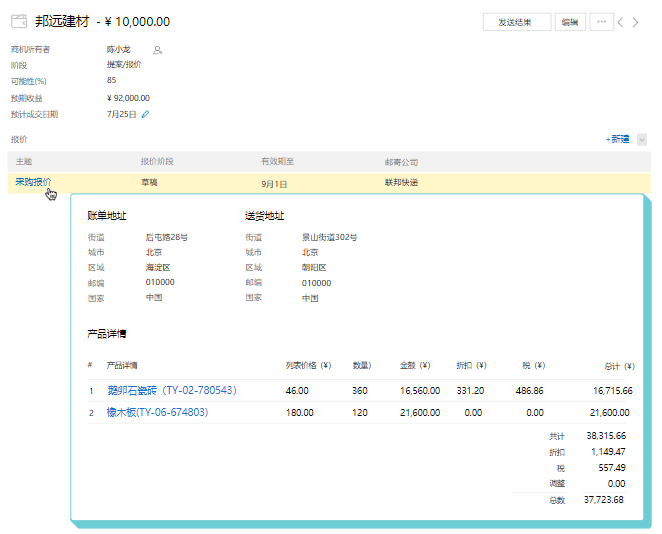Click the opportunity record icon beside 邦远建材
The width and height of the screenshot is (662, 534).
coord(18,21)
